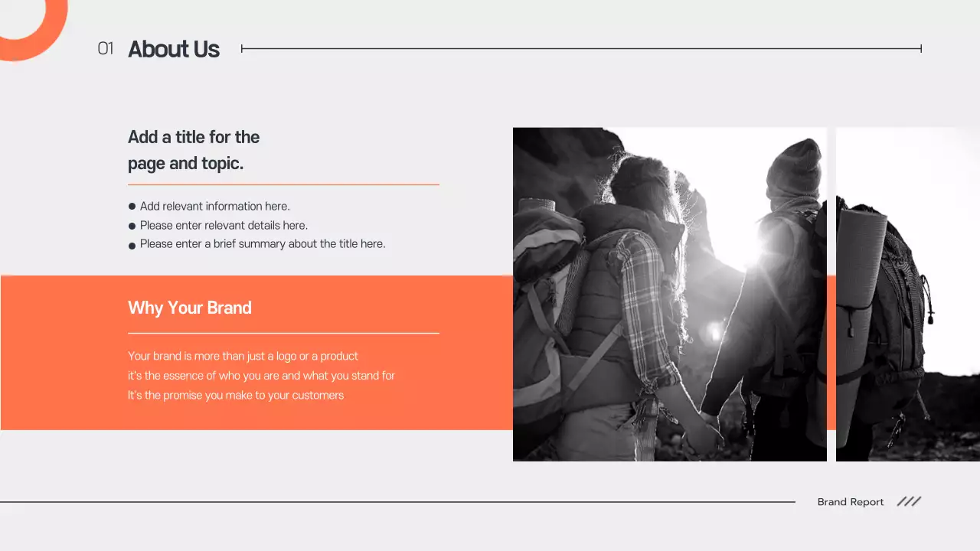The height and width of the screenshot is (551, 980).
Task: Select the left arrow marker on header line
Action: [x=243, y=48]
